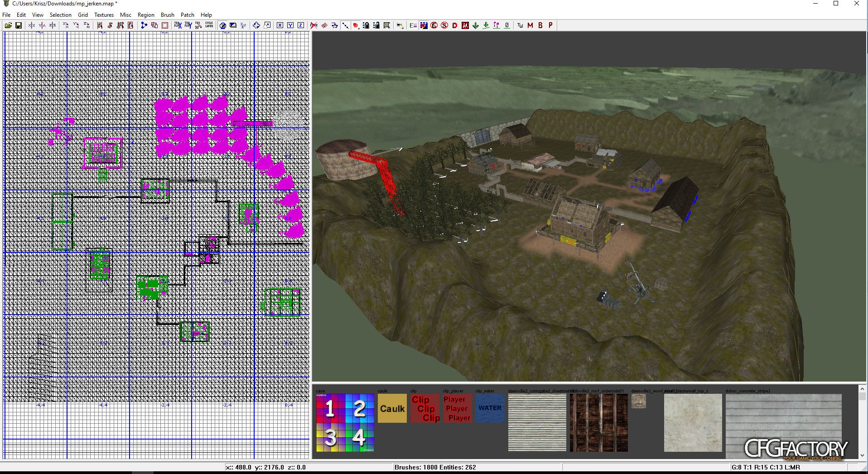Switch grid to Z view icon
This screenshot has width=868, height=474.
(301, 25)
